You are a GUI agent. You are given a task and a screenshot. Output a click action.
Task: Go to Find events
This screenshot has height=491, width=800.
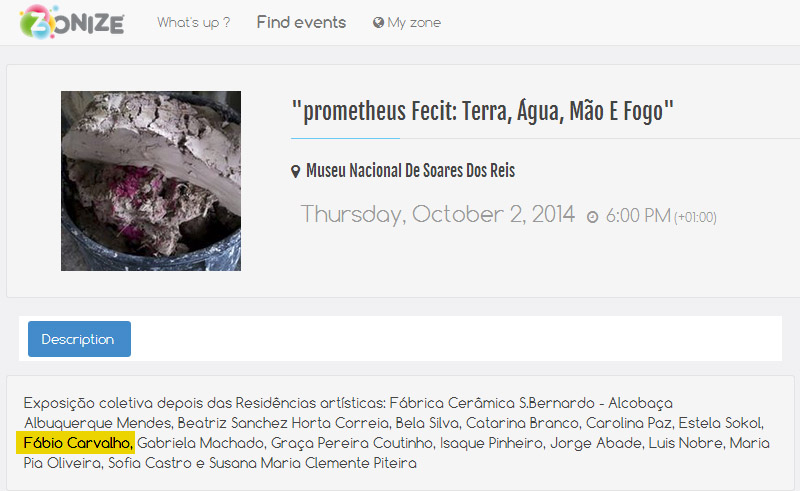[x=301, y=22]
